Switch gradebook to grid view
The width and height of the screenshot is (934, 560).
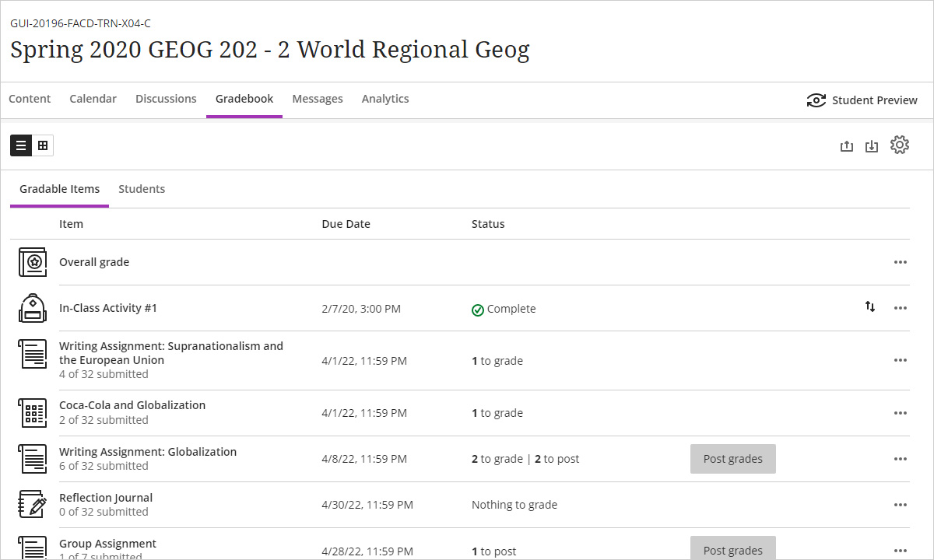click(x=43, y=145)
